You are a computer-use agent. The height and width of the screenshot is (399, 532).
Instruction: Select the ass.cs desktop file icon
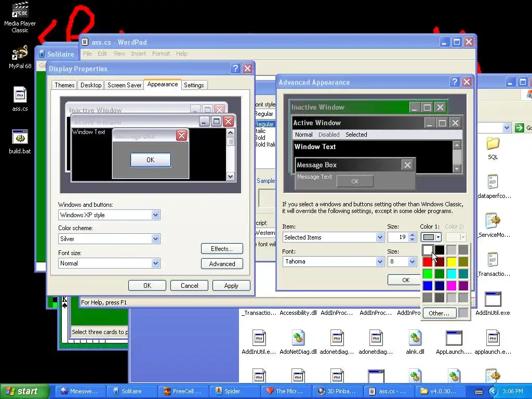coord(20,99)
